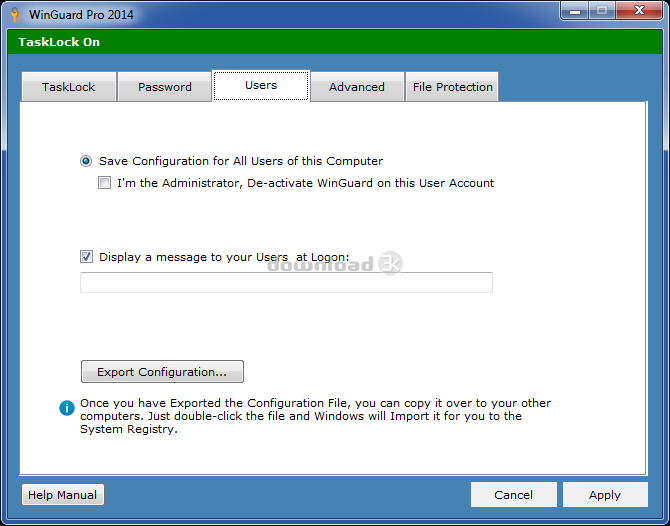Screen dimensions: 670x526
Task: Click the TaskLock On status banner text
Action: tap(59, 42)
